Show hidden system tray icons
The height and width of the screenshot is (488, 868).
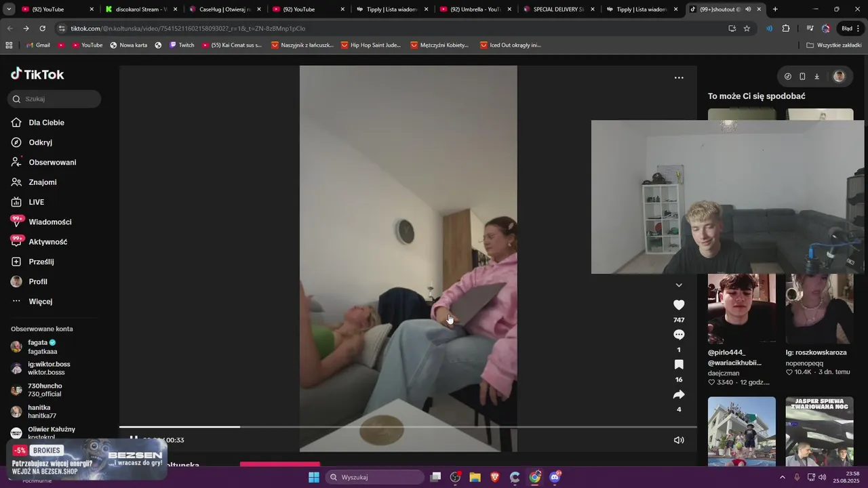point(783,477)
